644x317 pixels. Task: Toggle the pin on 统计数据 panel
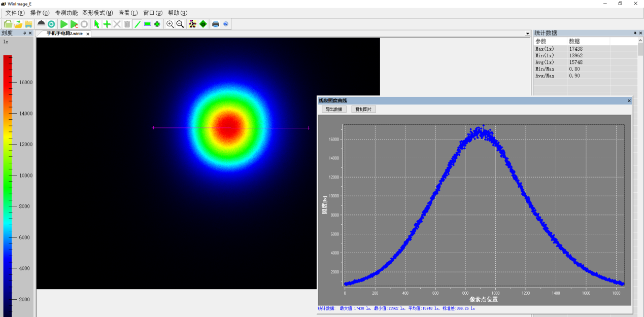(x=634, y=33)
